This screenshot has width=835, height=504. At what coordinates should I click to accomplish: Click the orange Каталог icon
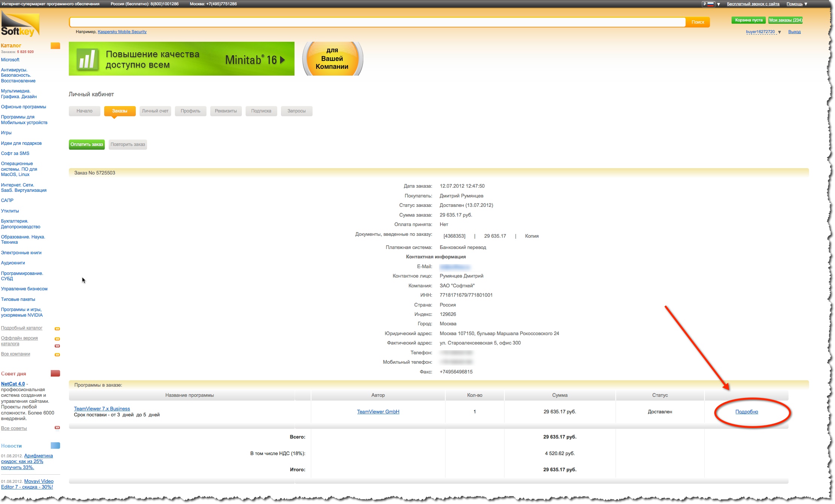[55, 46]
